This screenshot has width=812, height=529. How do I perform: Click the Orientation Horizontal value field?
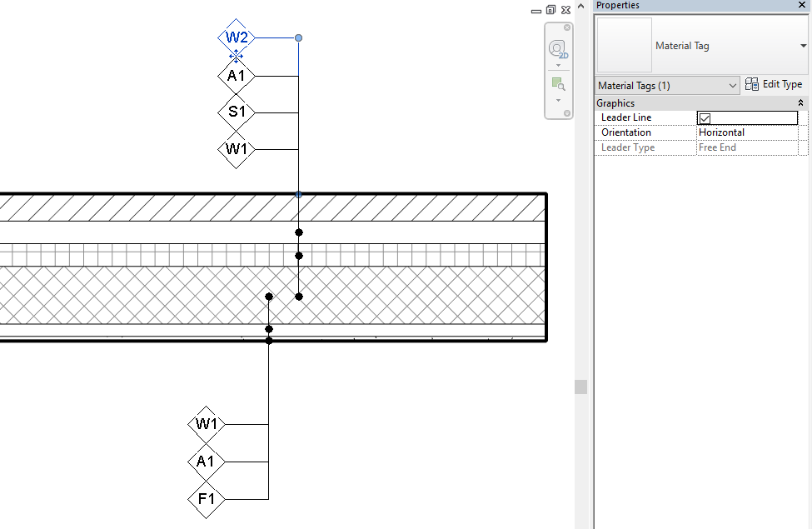tap(747, 132)
